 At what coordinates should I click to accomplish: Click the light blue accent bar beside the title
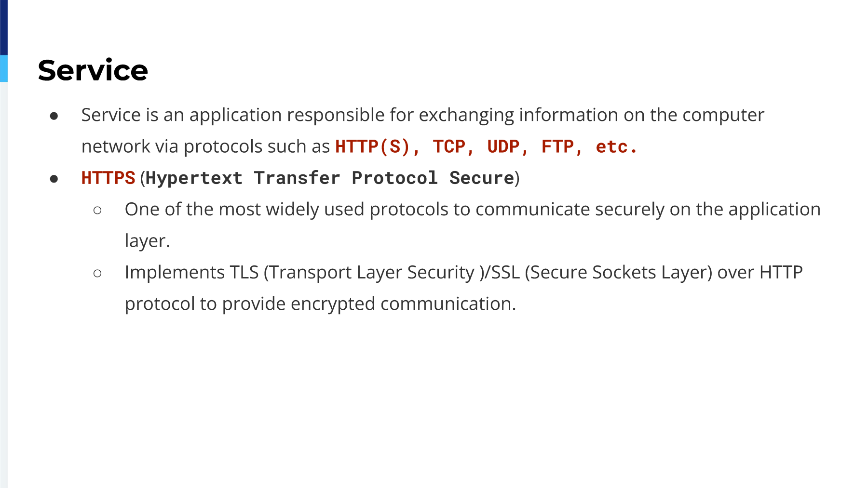point(4,68)
